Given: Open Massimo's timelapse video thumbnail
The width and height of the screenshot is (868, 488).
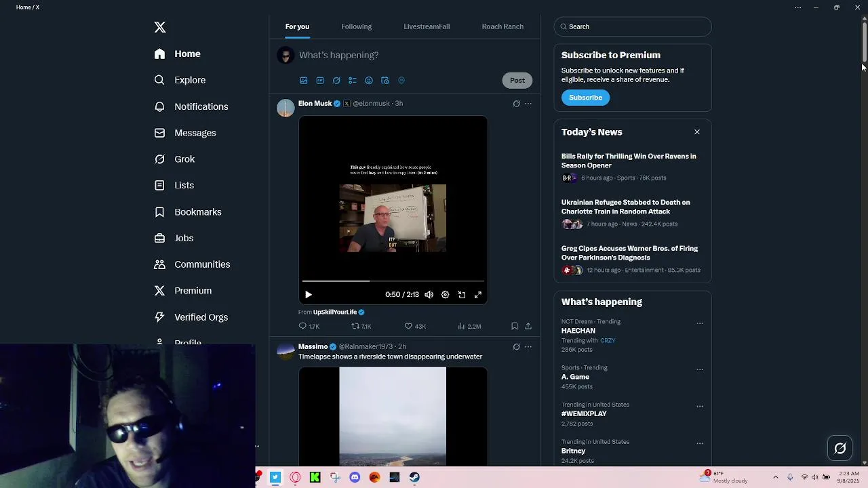Looking at the screenshot, I should click(x=393, y=416).
